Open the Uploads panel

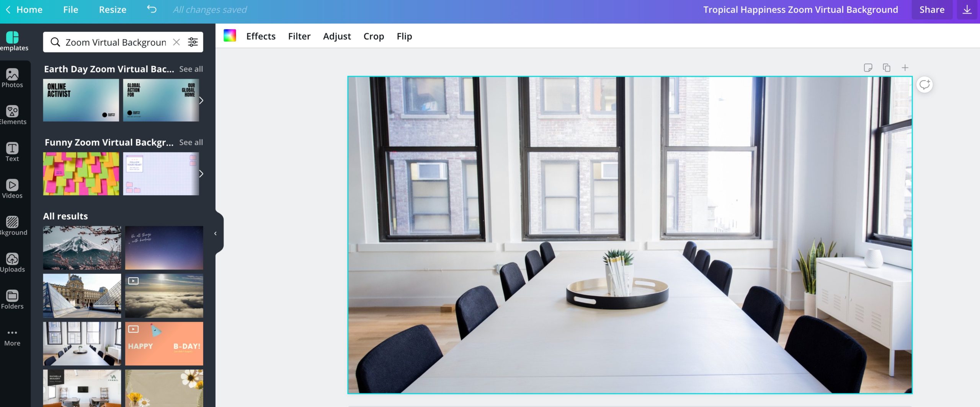tap(12, 263)
